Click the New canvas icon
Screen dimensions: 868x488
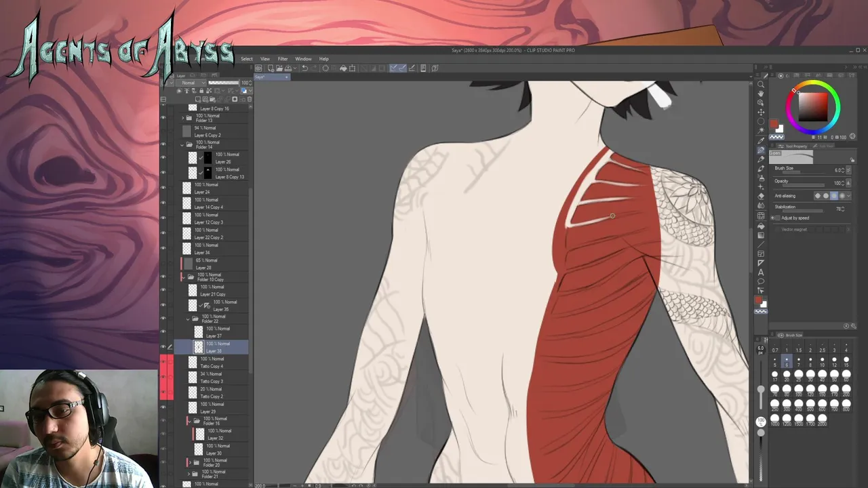tap(271, 68)
